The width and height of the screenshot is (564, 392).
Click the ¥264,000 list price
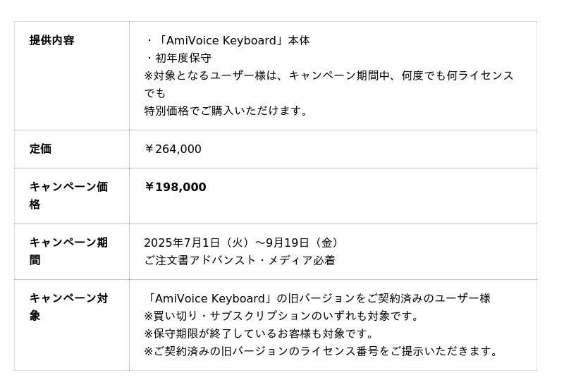(173, 149)
